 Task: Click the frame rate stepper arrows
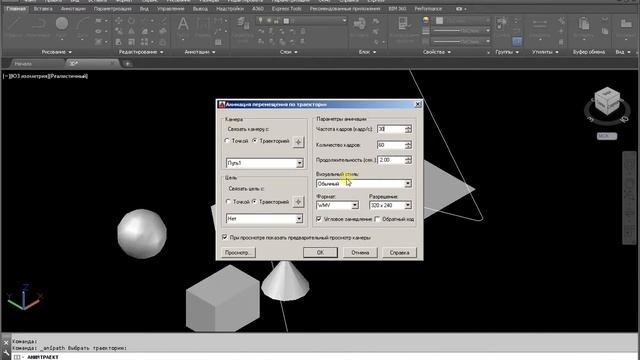[408, 129]
